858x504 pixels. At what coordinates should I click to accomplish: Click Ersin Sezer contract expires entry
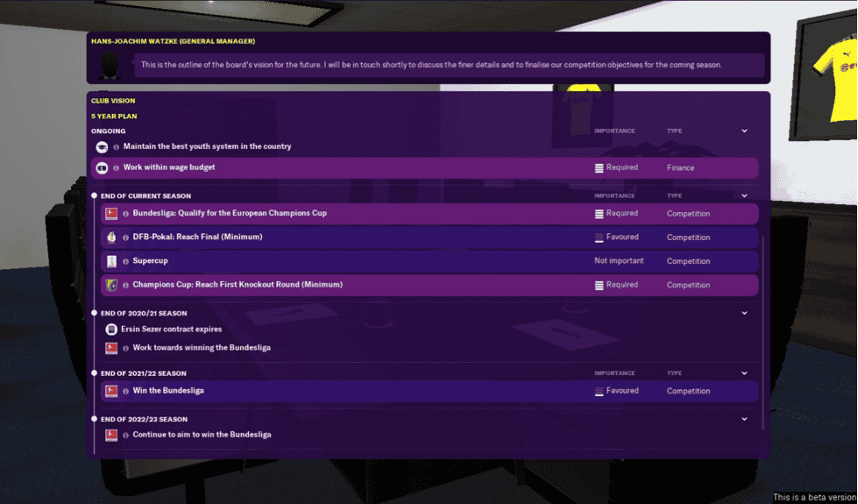click(x=171, y=330)
